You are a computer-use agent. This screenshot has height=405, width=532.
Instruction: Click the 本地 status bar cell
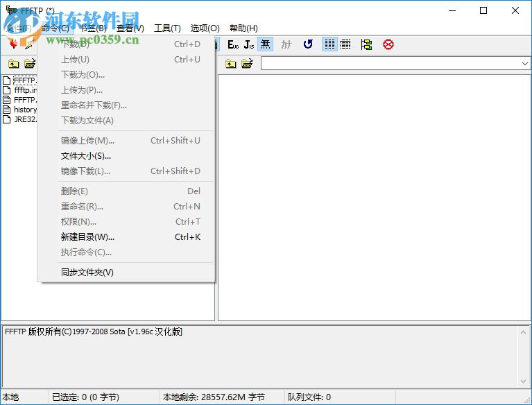25,397
